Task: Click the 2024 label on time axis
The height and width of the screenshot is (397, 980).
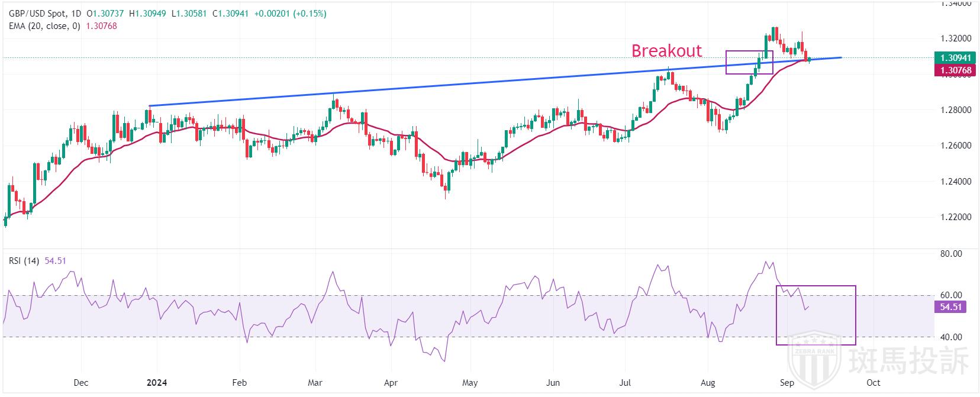Action: 156,382
